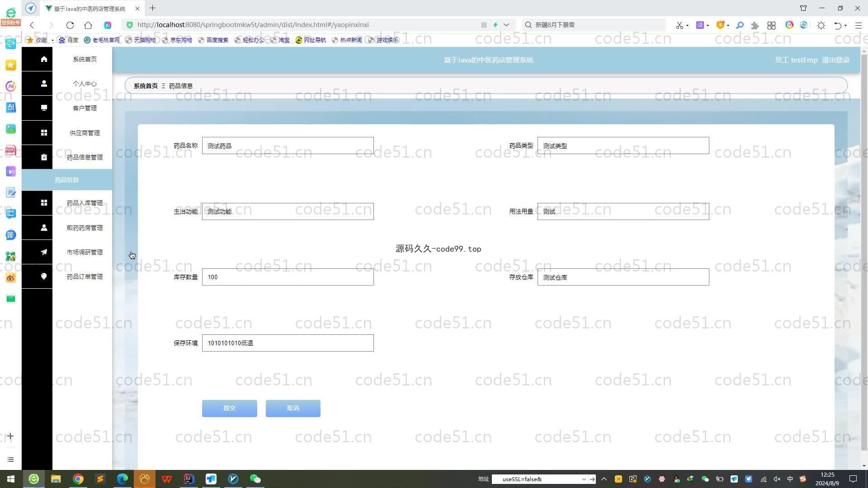868x488 pixels.
Task: Click the 提交 submit button
Action: point(229,408)
